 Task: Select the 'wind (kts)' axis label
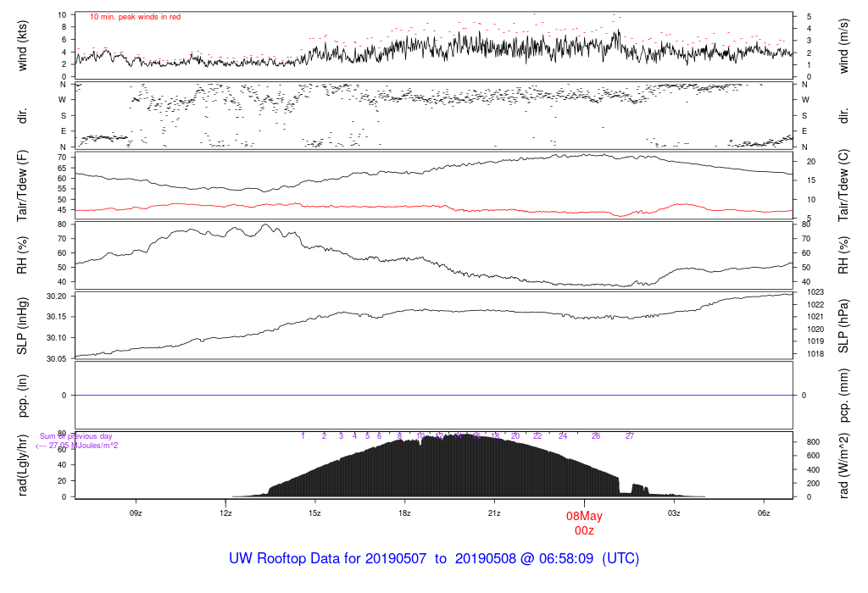[x=23, y=45]
